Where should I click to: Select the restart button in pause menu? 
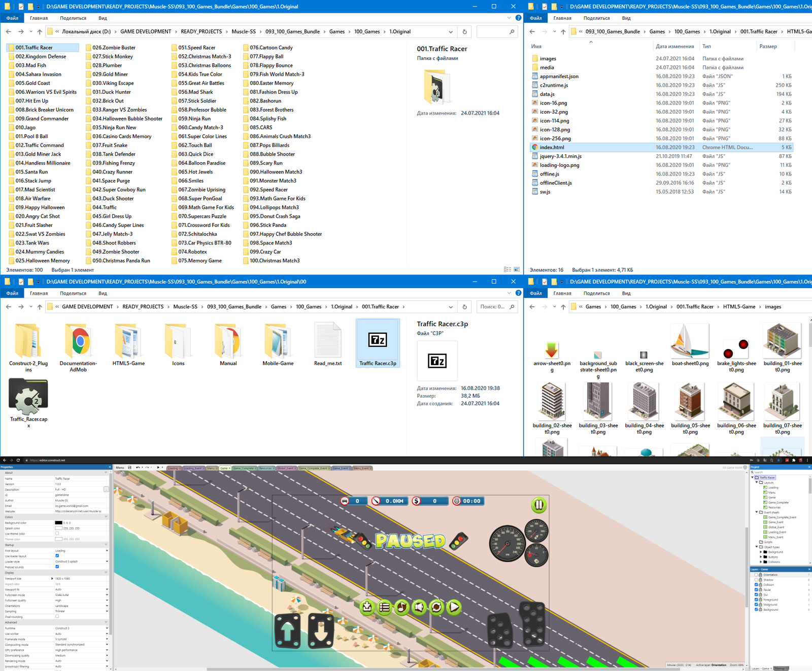tap(436, 607)
